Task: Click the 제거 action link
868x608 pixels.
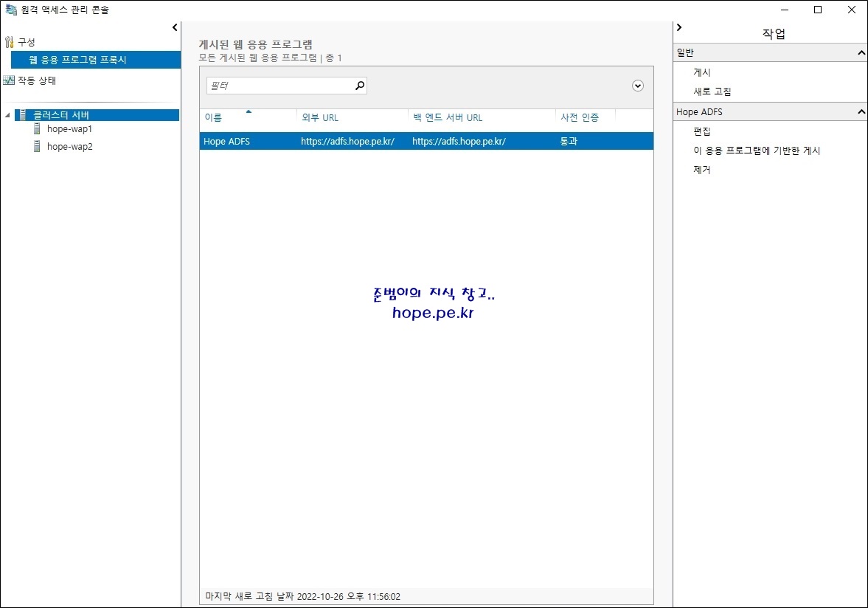Action: pos(701,170)
